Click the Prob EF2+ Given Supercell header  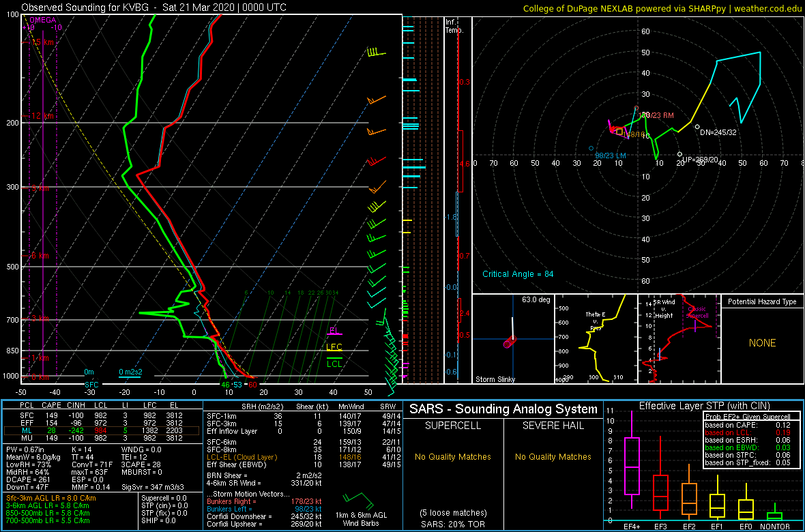point(748,417)
